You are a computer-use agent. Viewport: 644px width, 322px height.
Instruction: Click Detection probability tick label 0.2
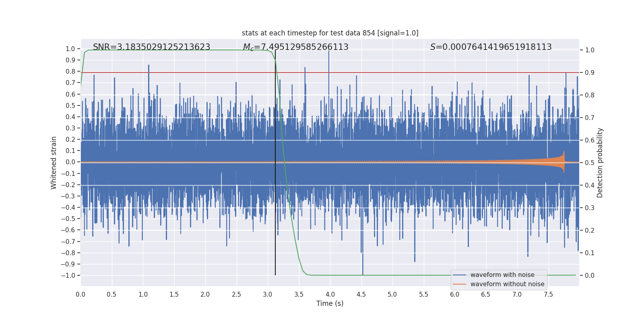(590, 230)
